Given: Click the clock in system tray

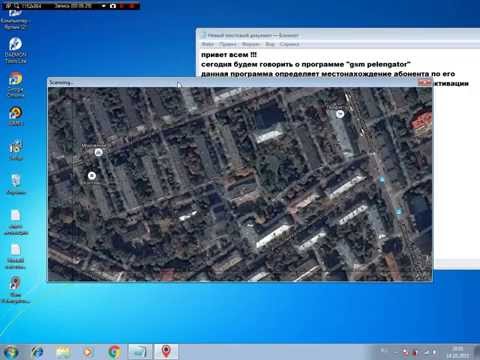Looking at the screenshot, I should tap(458, 352).
